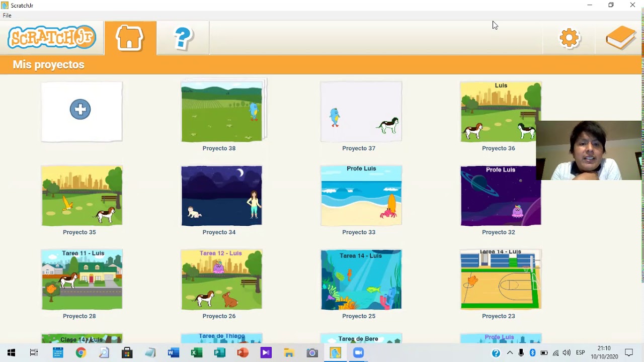Check battery status tray icon
644x362 pixels.
tap(544, 353)
